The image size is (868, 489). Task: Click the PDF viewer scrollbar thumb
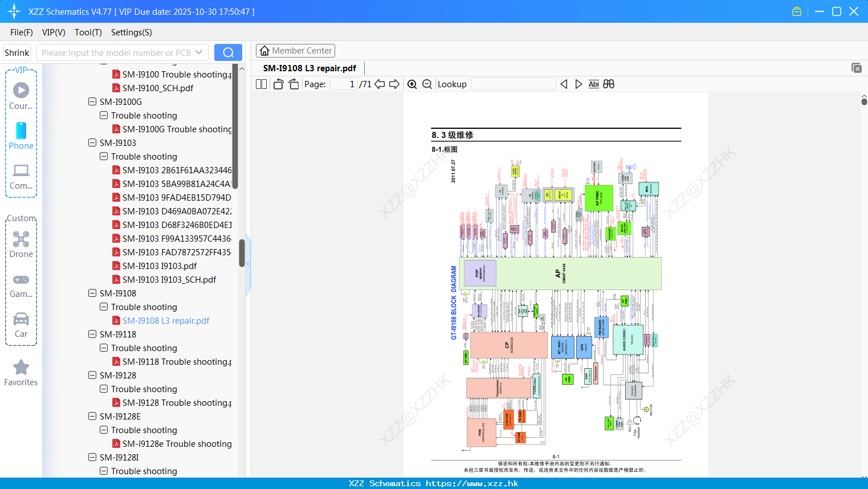(x=864, y=101)
